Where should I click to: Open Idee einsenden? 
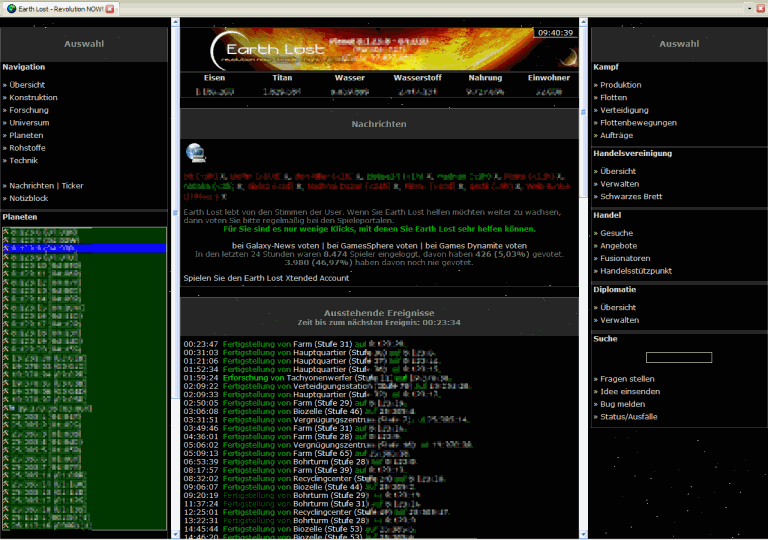[630, 392]
